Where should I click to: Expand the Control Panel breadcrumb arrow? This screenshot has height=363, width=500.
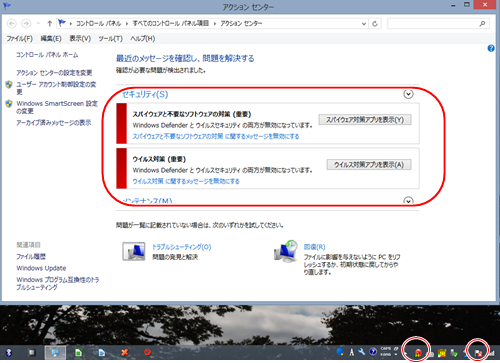(127, 24)
